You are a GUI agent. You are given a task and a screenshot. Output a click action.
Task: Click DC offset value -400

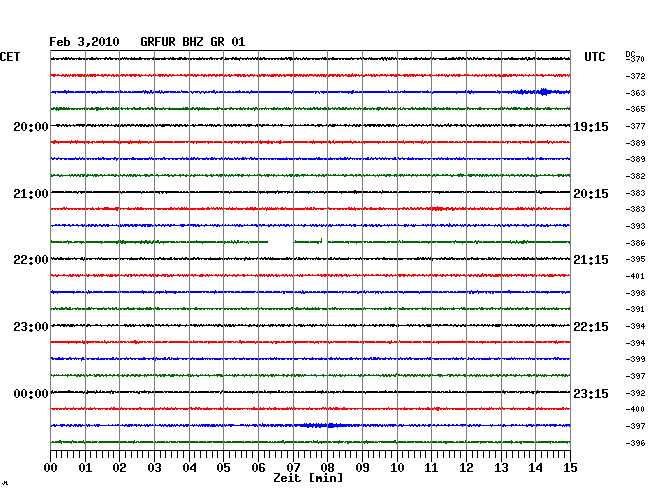click(635, 409)
